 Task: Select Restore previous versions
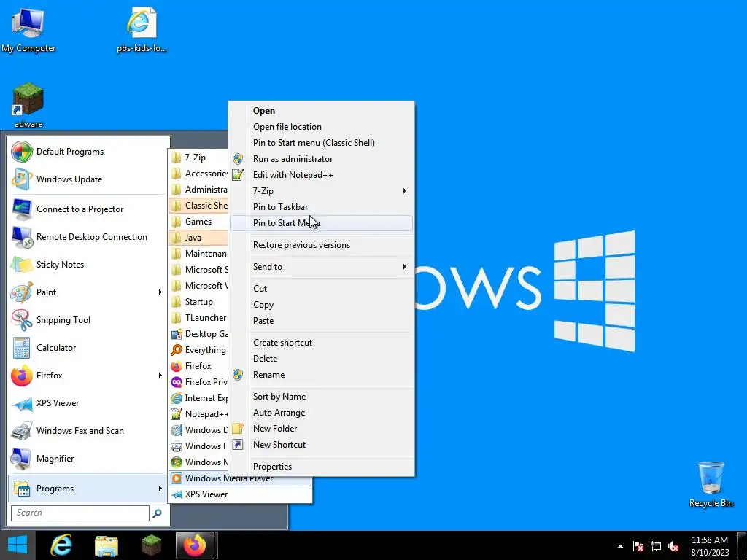pos(322,245)
